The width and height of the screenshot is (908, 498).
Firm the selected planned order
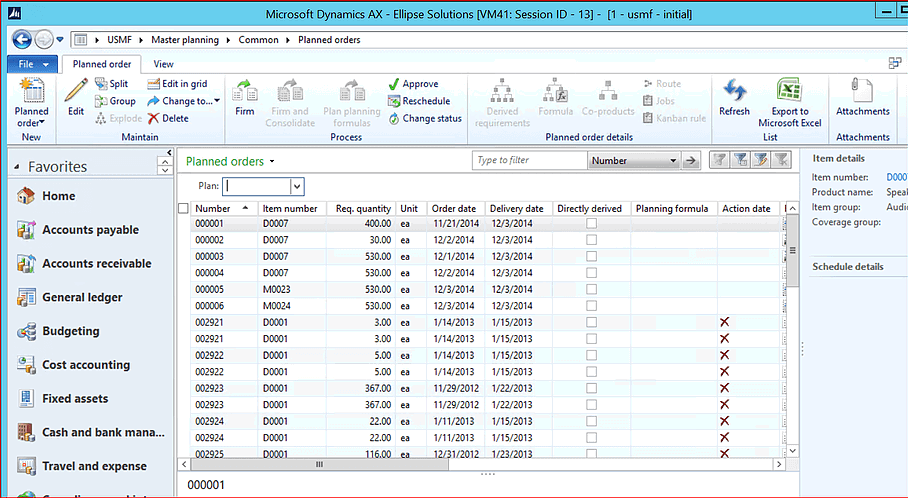point(244,97)
